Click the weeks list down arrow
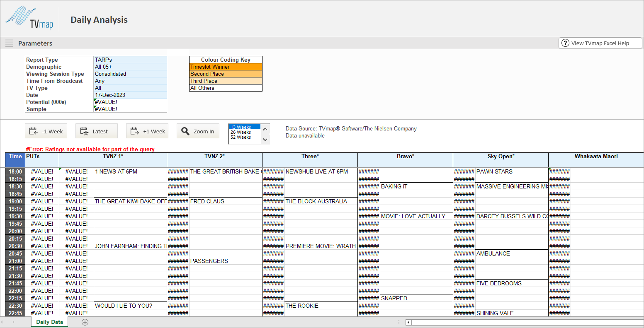Screen dimensions: 644x328 coord(265,140)
